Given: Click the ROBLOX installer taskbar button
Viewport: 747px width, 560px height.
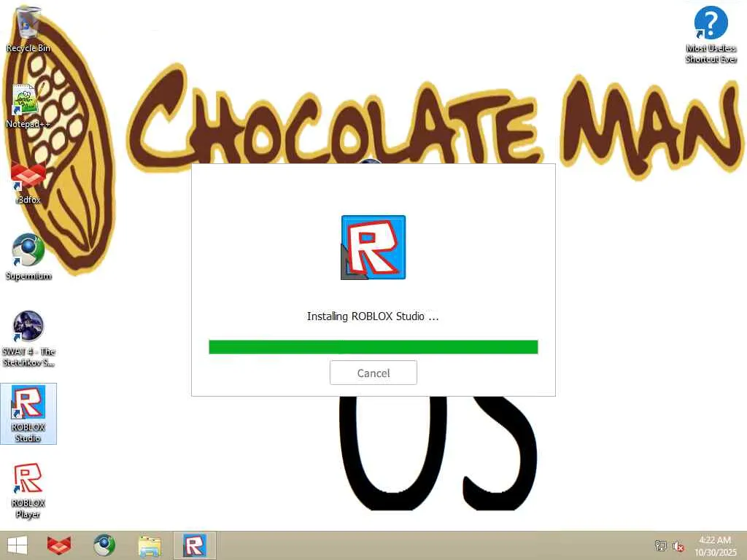Looking at the screenshot, I should (194, 545).
